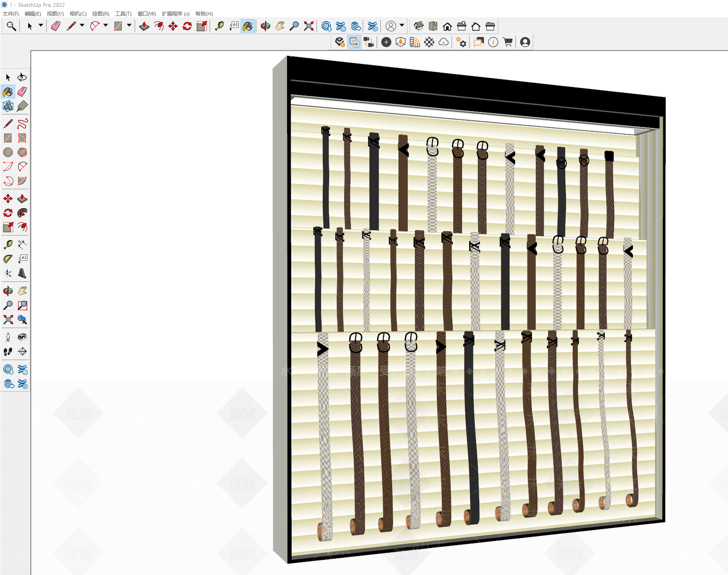Select the Tag tool
The width and height of the screenshot is (728, 575).
coord(22,106)
